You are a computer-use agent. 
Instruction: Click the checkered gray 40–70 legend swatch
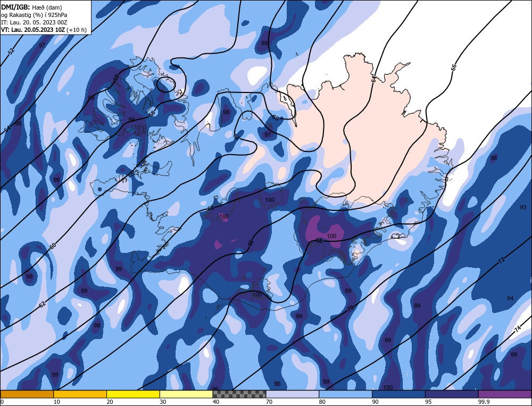(239, 394)
